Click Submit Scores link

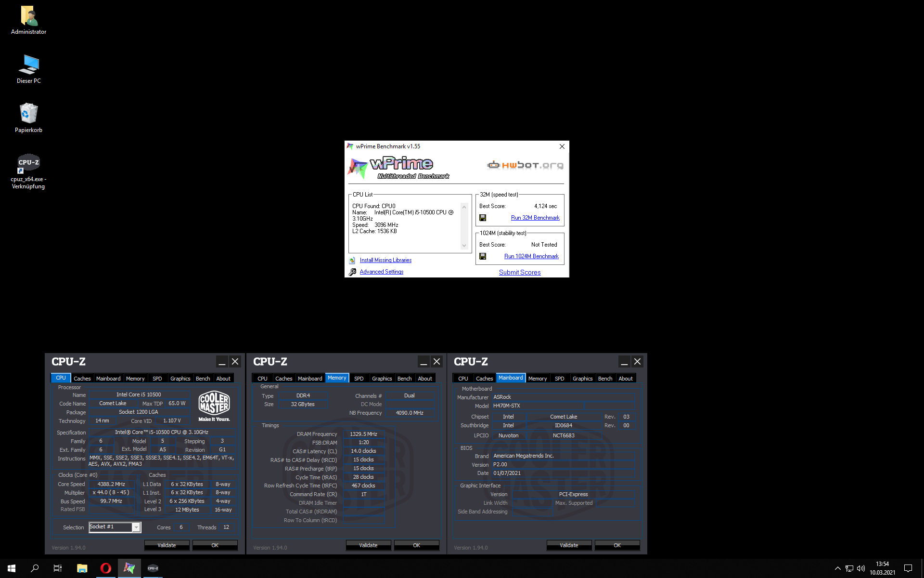point(520,272)
